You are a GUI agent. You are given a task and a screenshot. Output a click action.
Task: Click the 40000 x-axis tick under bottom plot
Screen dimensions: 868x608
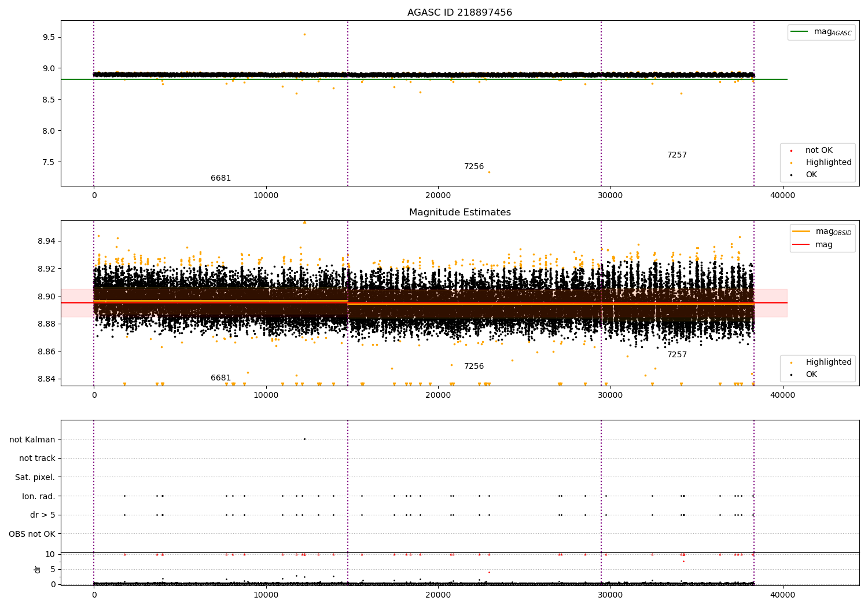pyautogui.click(x=783, y=594)
